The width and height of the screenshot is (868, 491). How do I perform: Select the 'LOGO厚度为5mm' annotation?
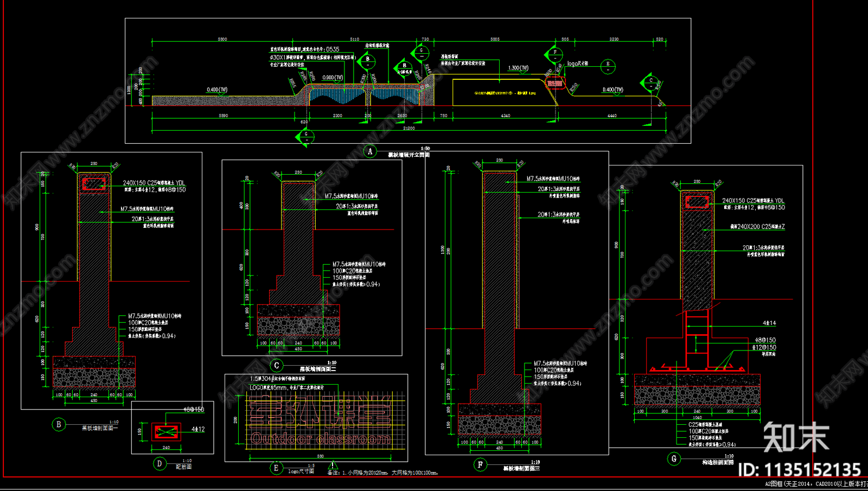click(x=286, y=387)
